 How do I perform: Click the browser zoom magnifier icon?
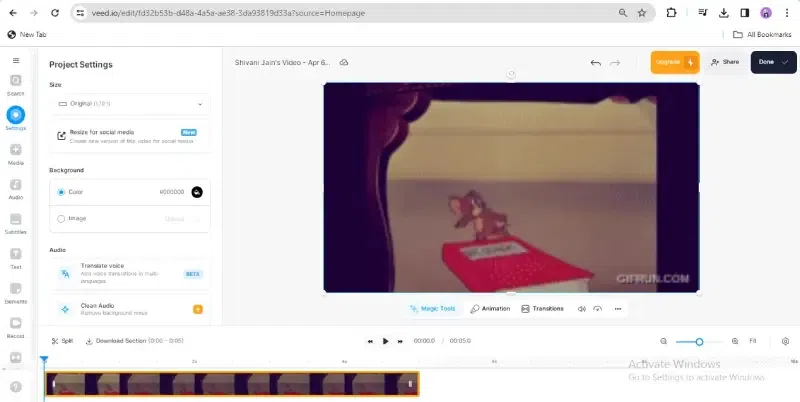coord(622,13)
